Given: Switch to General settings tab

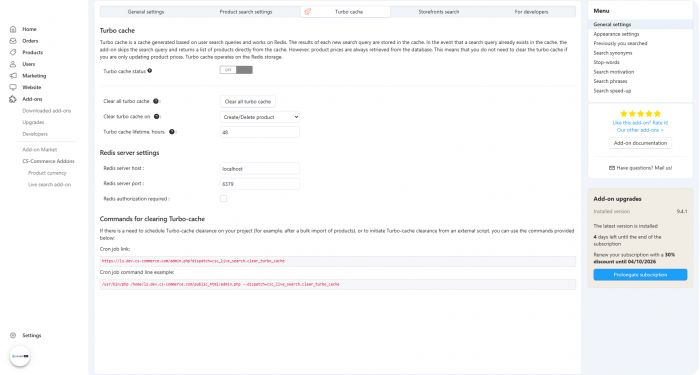Looking at the screenshot, I should 146,12.
